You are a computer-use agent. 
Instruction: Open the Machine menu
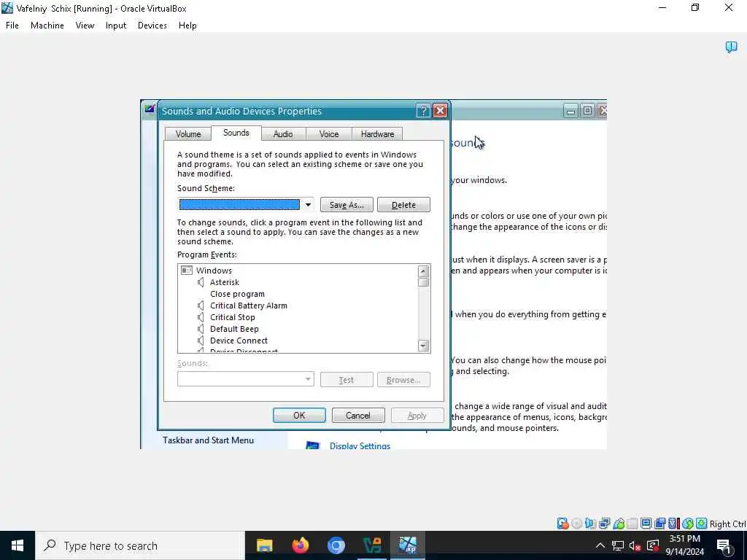click(x=47, y=26)
